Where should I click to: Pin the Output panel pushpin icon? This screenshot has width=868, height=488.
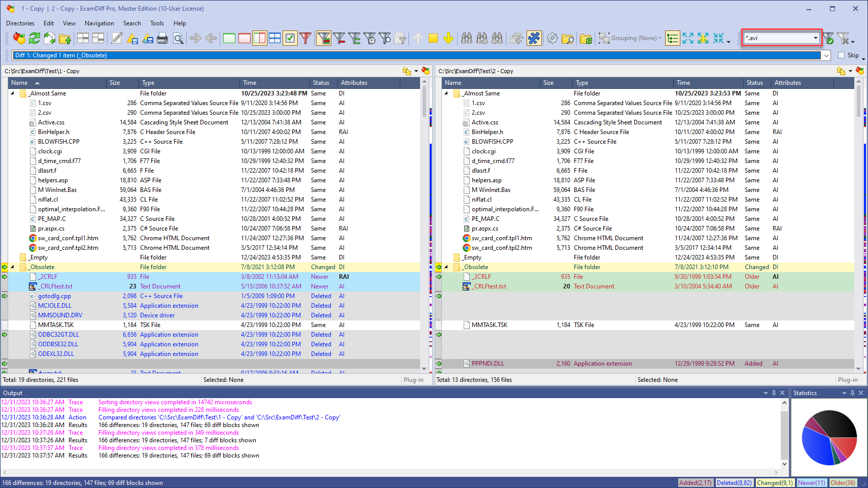tap(774, 393)
